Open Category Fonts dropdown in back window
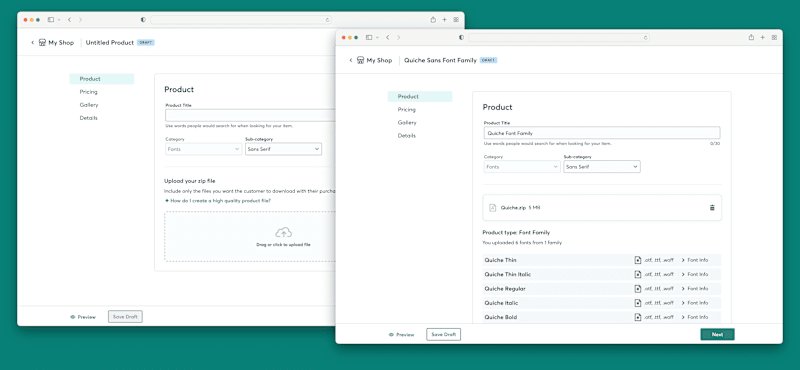The height and width of the screenshot is (370, 800). [204, 149]
